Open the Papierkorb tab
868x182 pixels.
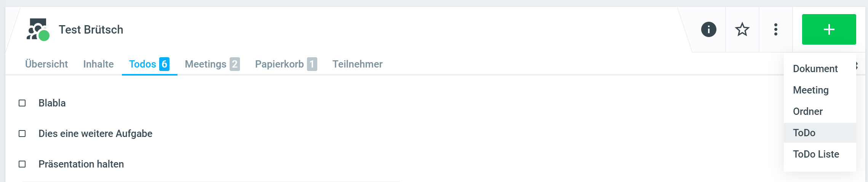pyautogui.click(x=286, y=64)
